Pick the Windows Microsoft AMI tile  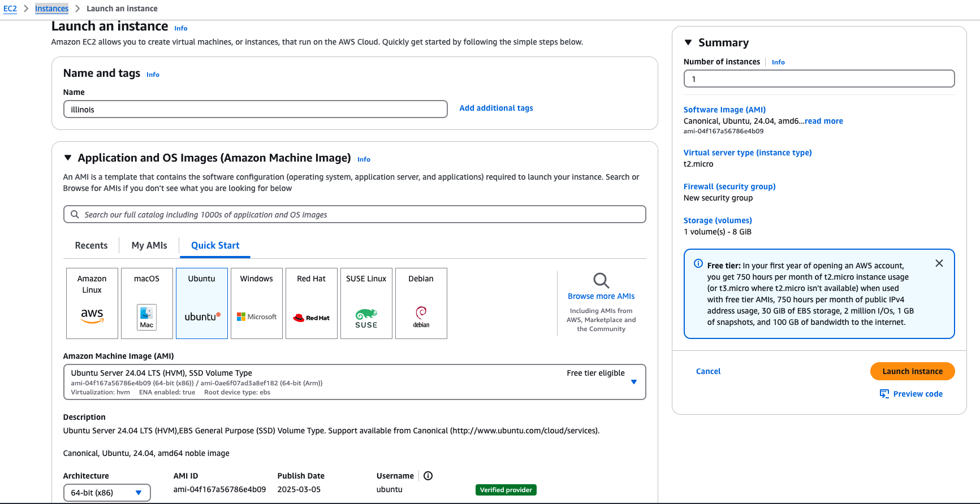257,303
